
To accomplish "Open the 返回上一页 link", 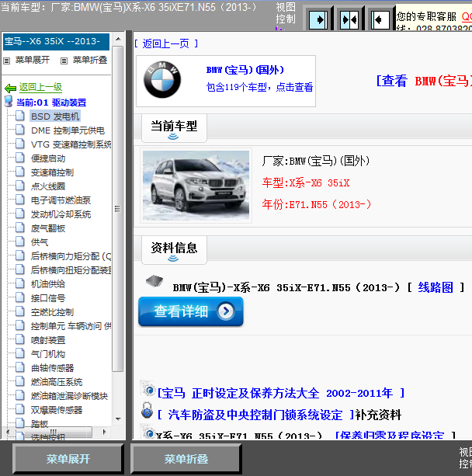I will pos(166,44).
